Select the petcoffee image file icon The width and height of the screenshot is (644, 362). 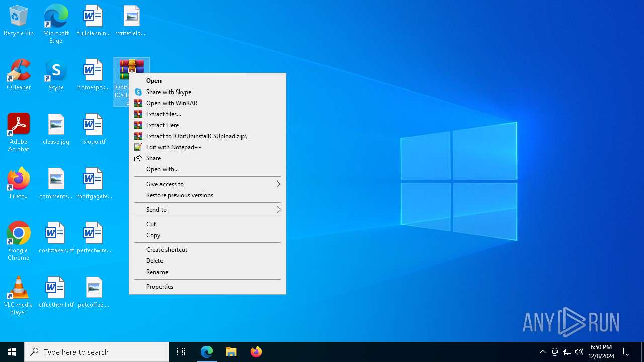[94, 293]
